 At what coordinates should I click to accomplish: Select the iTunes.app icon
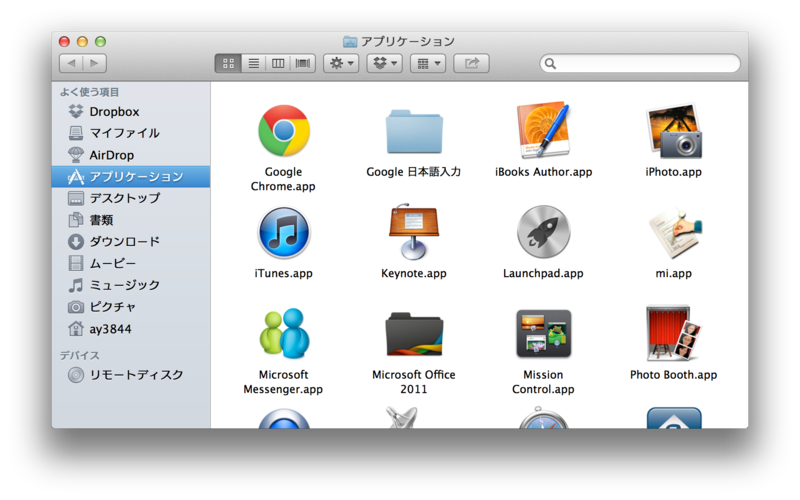click(x=284, y=232)
